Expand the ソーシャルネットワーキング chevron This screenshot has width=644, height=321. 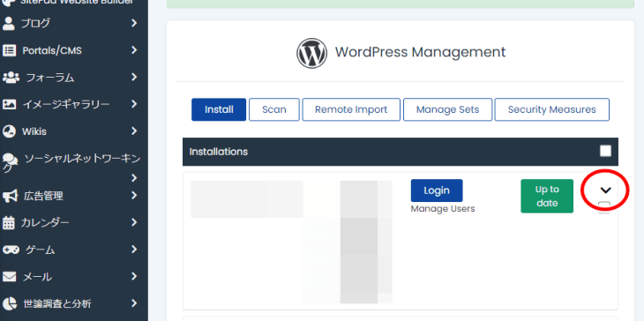134,178
